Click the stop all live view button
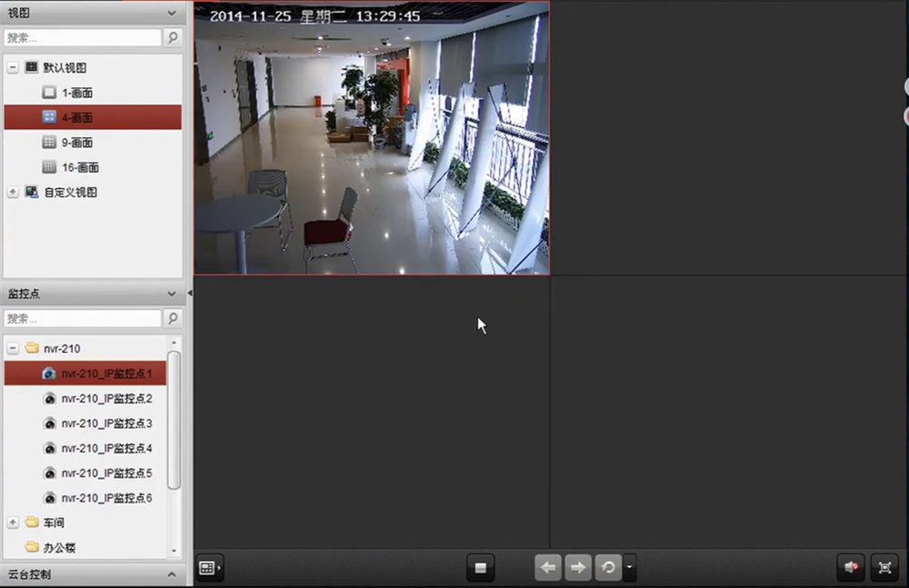 (x=481, y=568)
